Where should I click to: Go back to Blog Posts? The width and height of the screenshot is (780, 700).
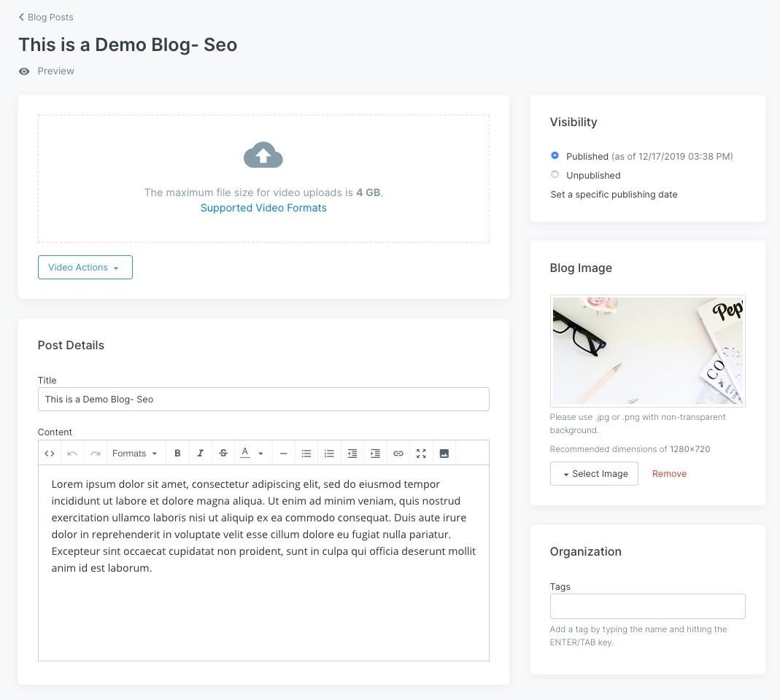pyautogui.click(x=45, y=17)
